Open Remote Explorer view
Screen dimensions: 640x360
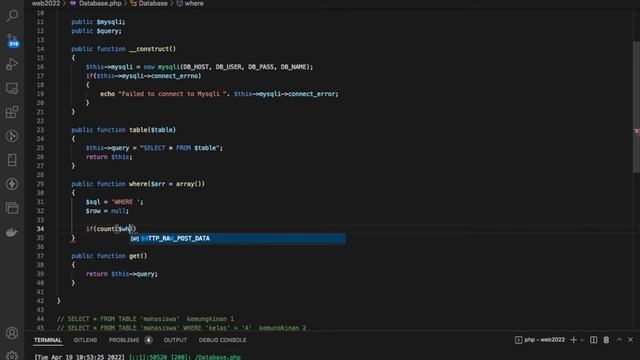[x=12, y=88]
